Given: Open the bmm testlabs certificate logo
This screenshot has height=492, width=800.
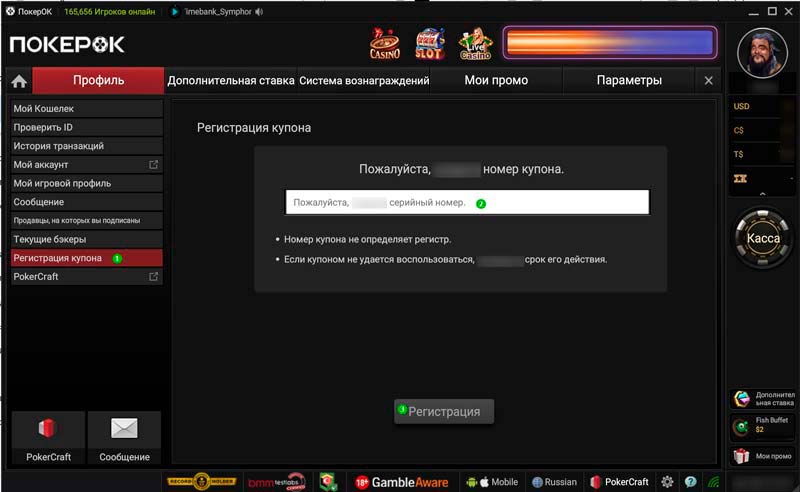Looking at the screenshot, I should 277,482.
